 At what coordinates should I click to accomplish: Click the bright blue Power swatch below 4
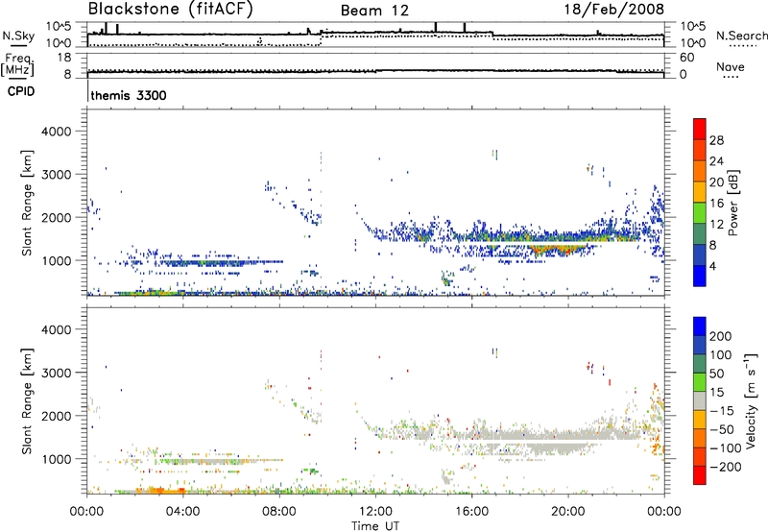700,276
